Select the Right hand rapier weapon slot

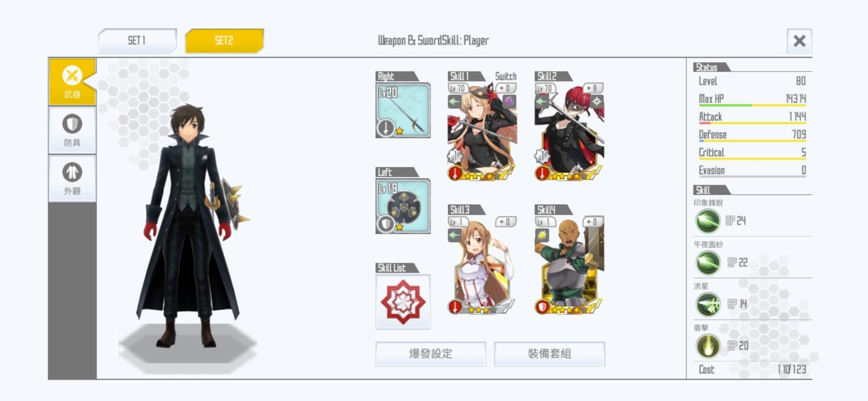[403, 110]
